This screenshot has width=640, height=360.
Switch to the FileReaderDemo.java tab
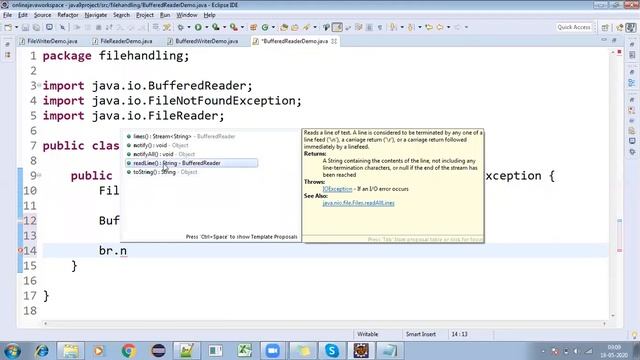click(122, 41)
